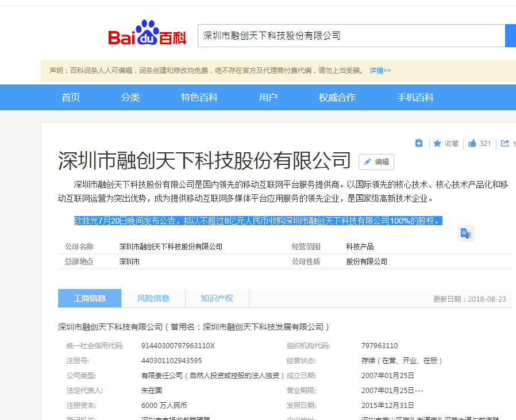Click the 总部地点 value 深圳市
The image size is (516, 420).
coord(129,261)
